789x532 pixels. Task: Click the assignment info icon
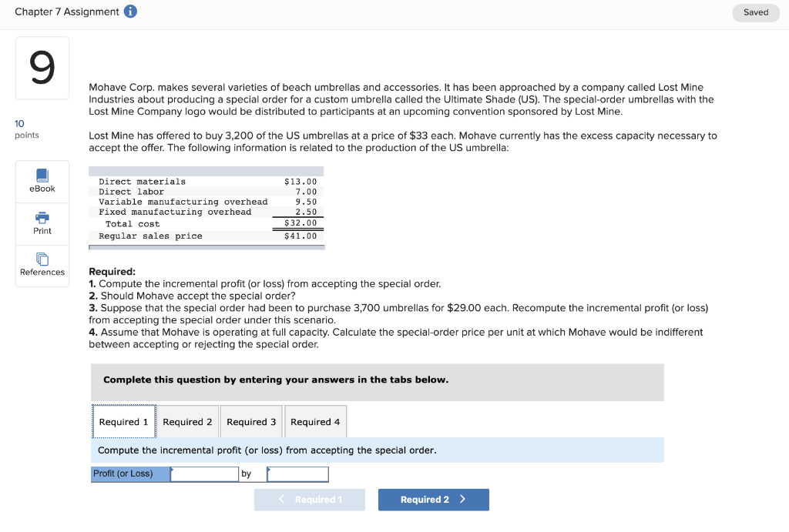click(130, 12)
